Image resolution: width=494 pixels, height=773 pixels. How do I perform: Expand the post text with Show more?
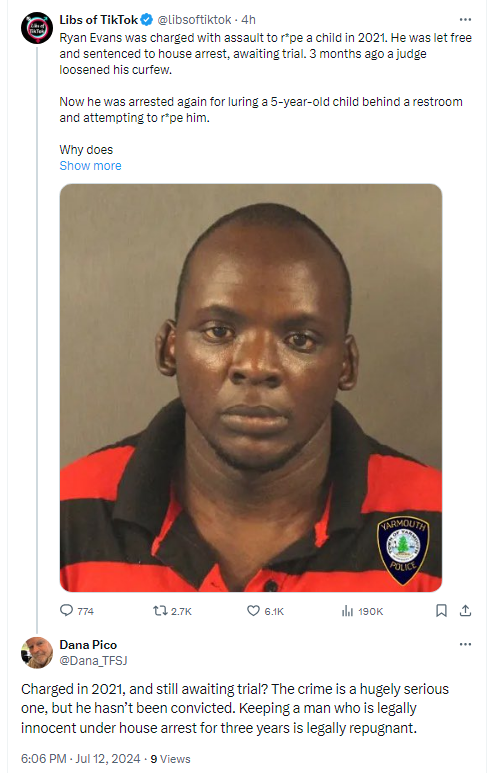click(90, 166)
